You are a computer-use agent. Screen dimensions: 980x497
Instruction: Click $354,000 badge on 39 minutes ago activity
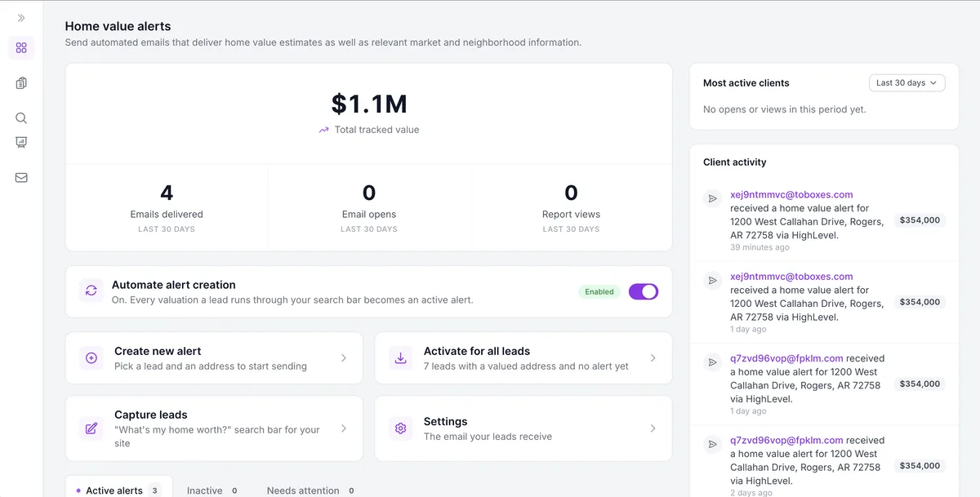pos(920,220)
